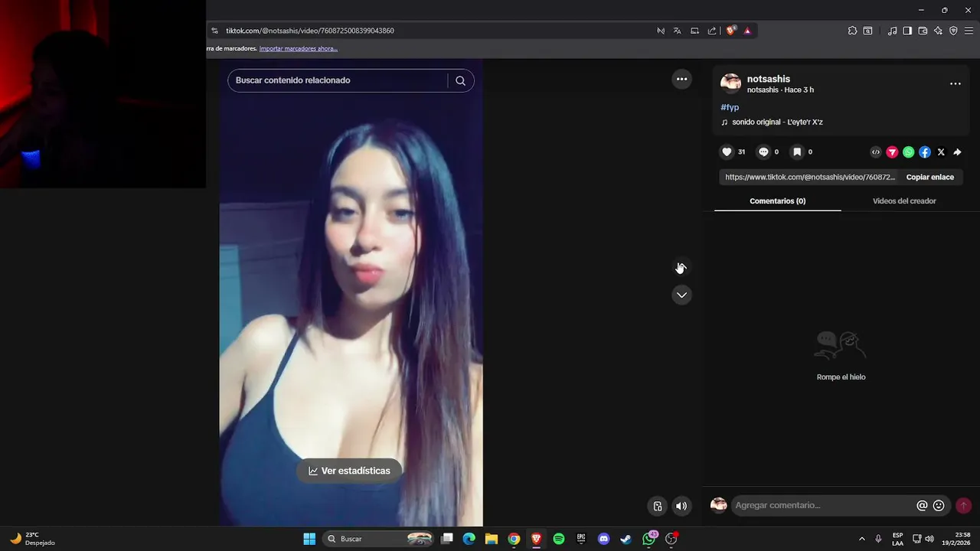The height and width of the screenshot is (551, 980).
Task: Click the Agregar comentario field
Action: [x=823, y=506]
